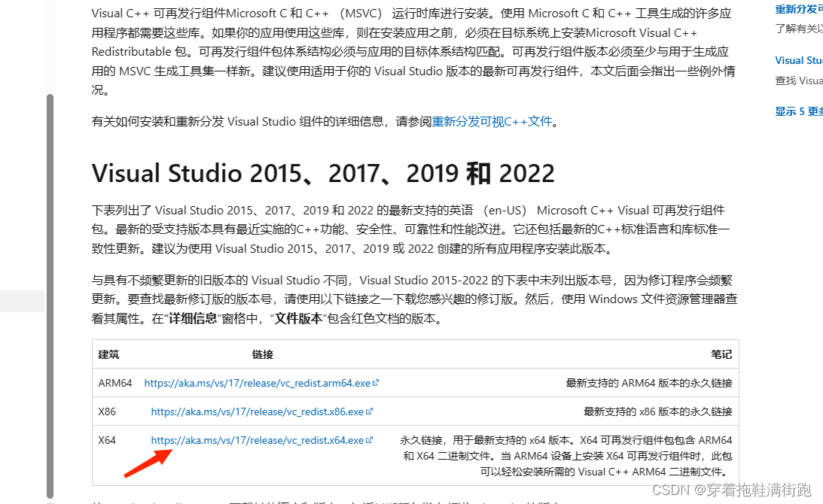Click the left vertical scrollbar thumb
This screenshot has width=823, height=504.
pyautogui.click(x=50, y=296)
